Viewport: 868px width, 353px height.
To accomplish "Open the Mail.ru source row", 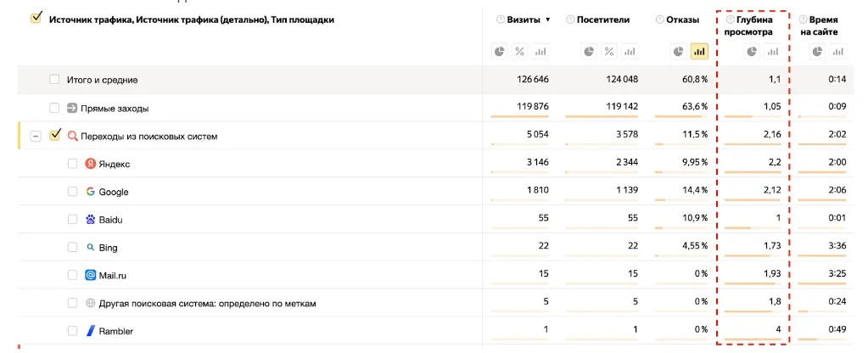I will coord(114,276).
